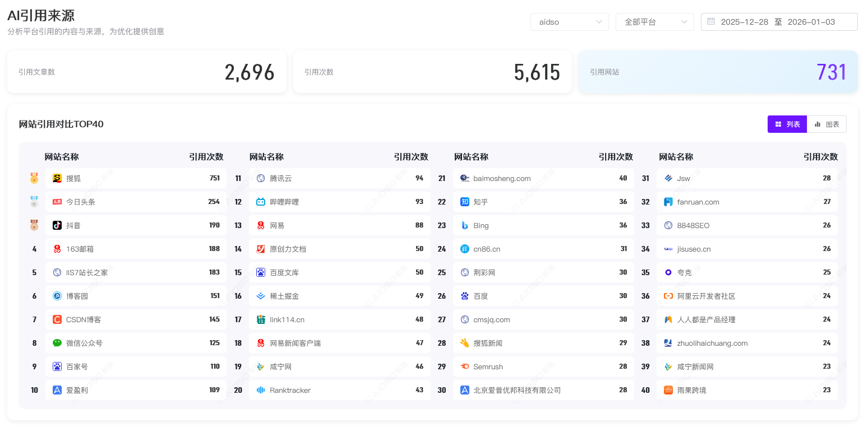Click the 夸克 Quark icon

668,272
